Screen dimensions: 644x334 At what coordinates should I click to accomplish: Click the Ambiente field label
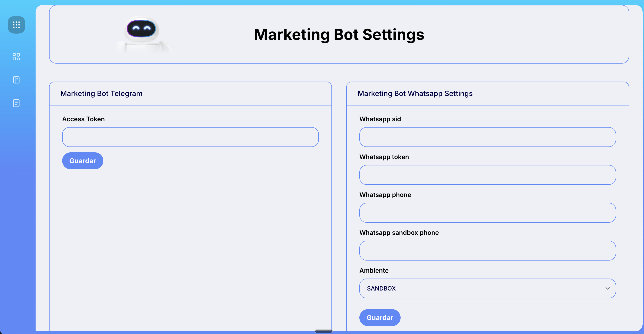[x=374, y=270]
